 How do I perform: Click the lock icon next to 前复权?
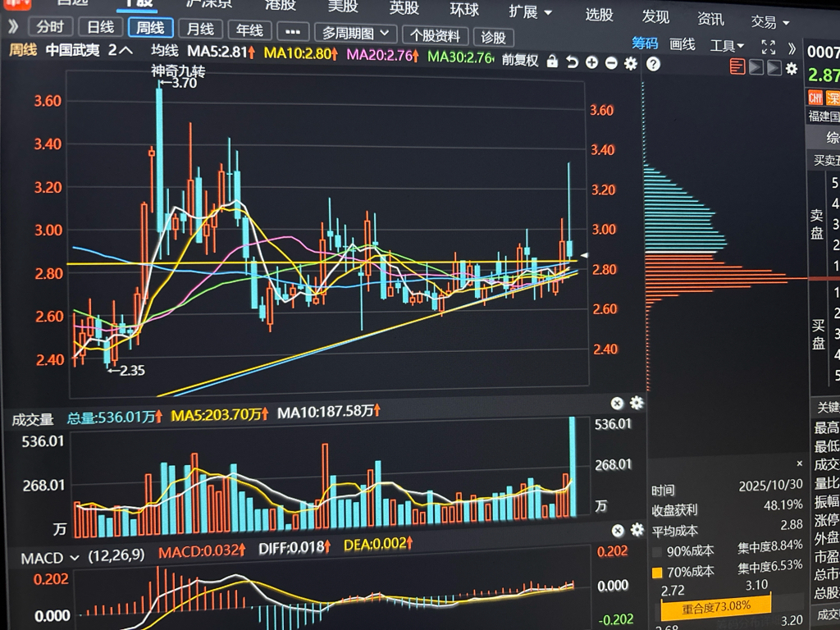point(552,61)
